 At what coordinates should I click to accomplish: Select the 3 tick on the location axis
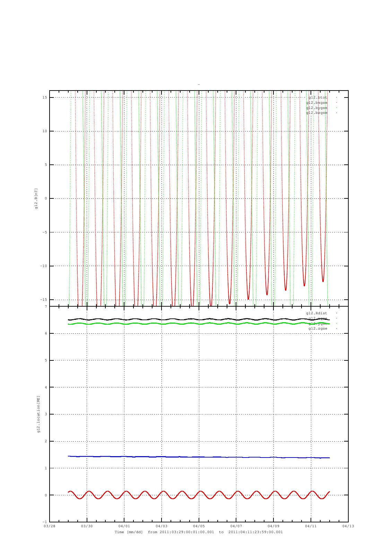(46, 415)
